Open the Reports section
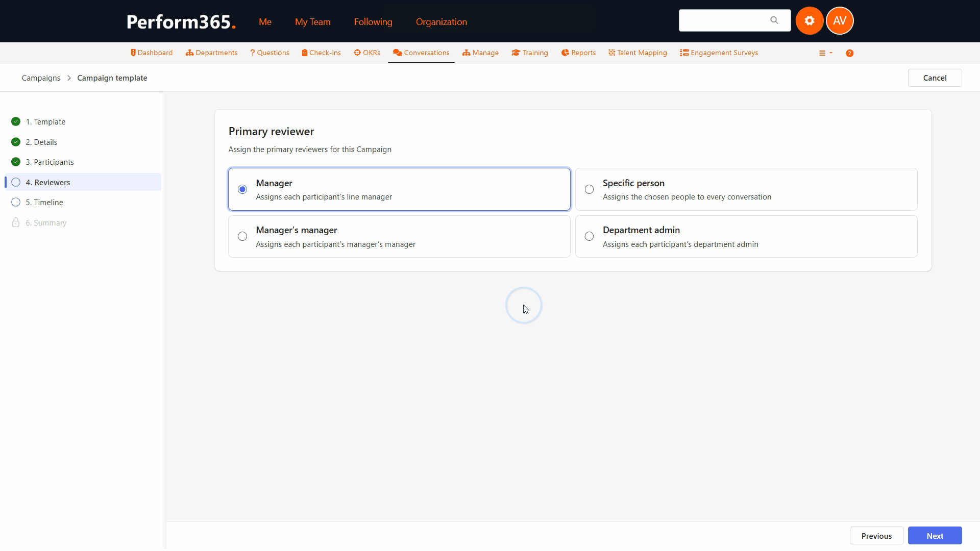This screenshot has height=551, width=980. (578, 53)
